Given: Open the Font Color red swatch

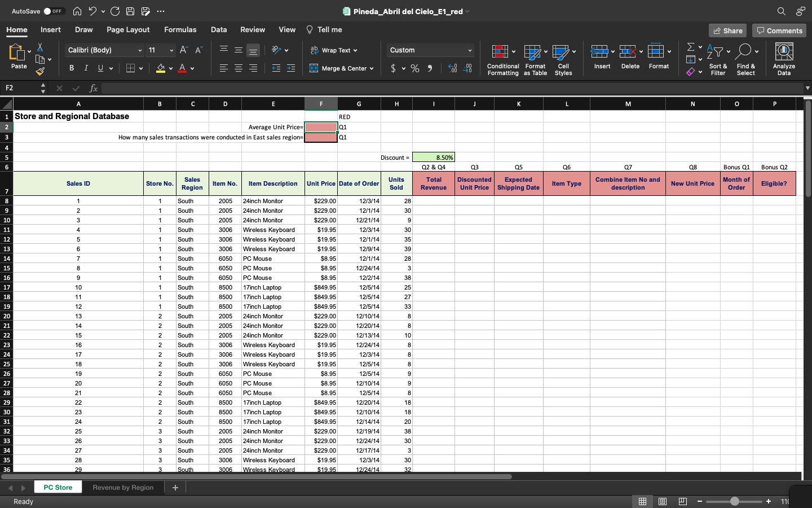Looking at the screenshot, I should pos(183,68).
